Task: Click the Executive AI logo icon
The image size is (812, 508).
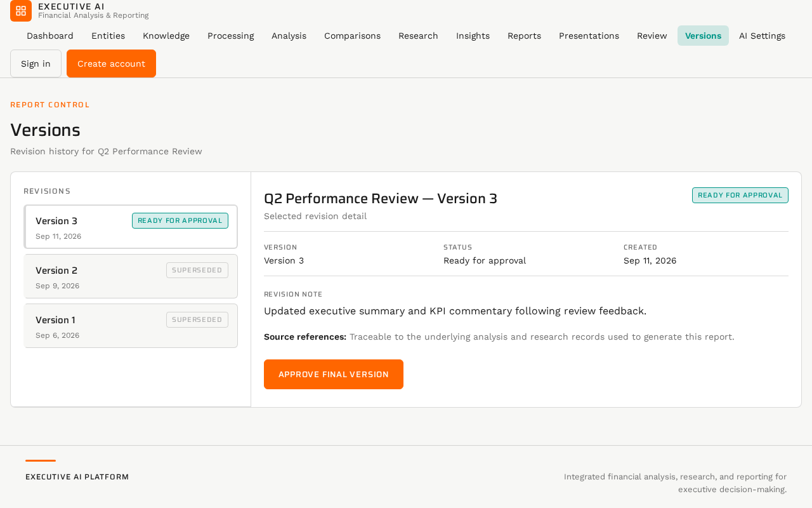Action: pyautogui.click(x=21, y=11)
